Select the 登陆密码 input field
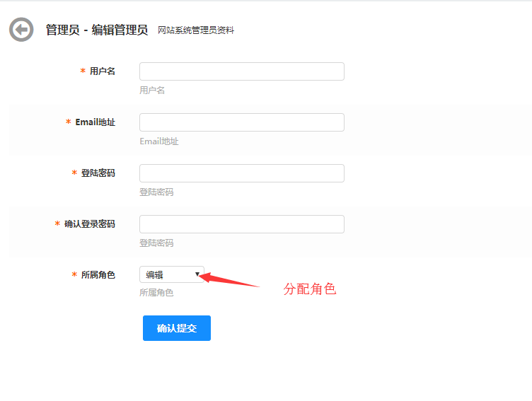532x401 pixels. (241, 173)
